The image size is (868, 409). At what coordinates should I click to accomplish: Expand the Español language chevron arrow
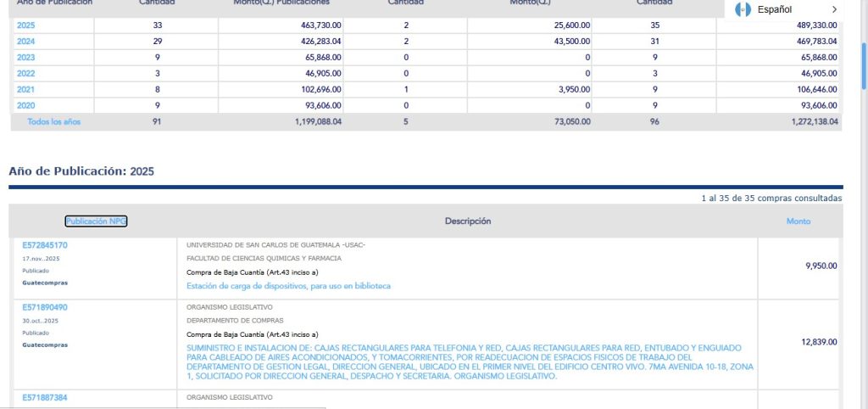coord(834,9)
